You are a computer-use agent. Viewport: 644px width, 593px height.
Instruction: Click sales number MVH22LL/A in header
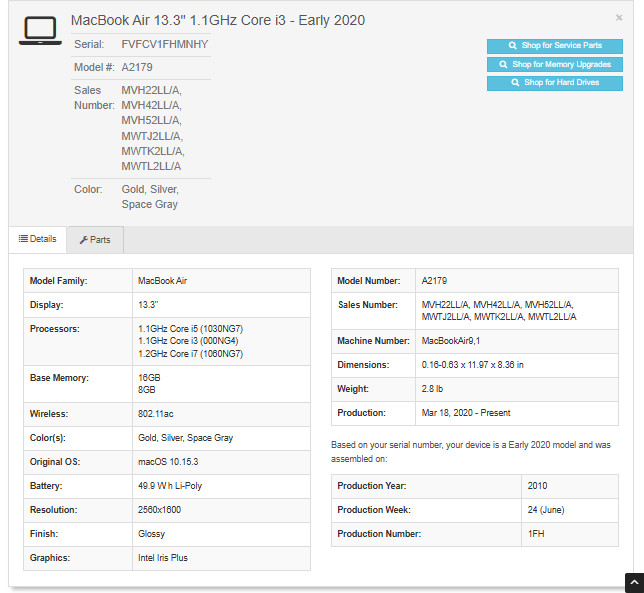click(x=151, y=90)
